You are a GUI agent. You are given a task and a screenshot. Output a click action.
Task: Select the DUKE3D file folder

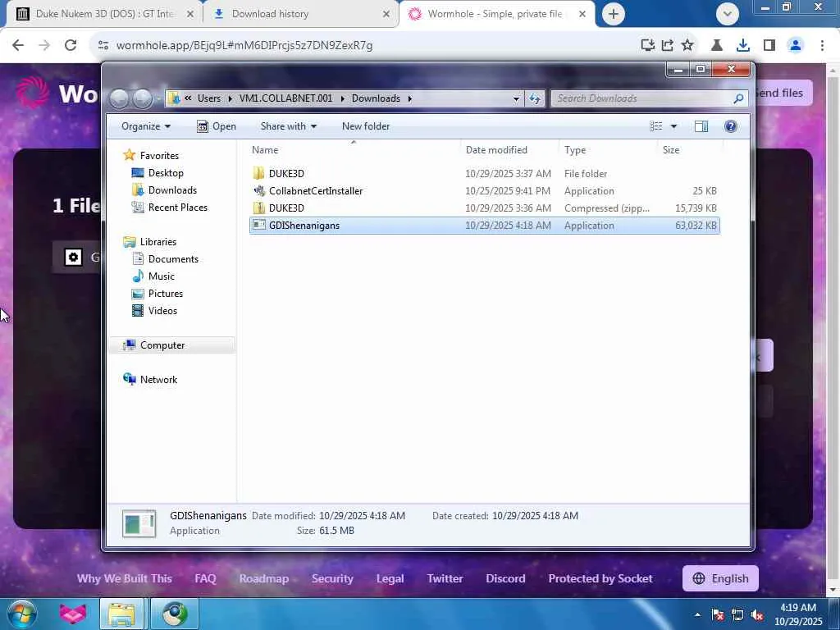(x=484, y=174)
